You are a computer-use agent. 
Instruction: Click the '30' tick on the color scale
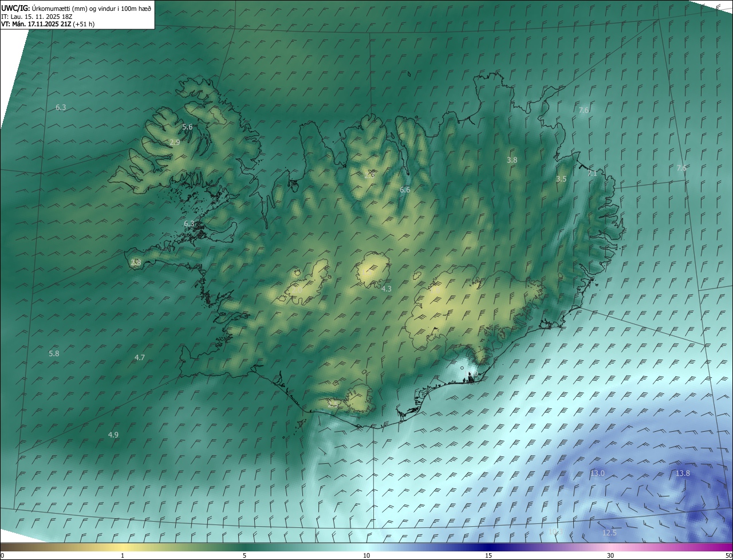coord(610,555)
